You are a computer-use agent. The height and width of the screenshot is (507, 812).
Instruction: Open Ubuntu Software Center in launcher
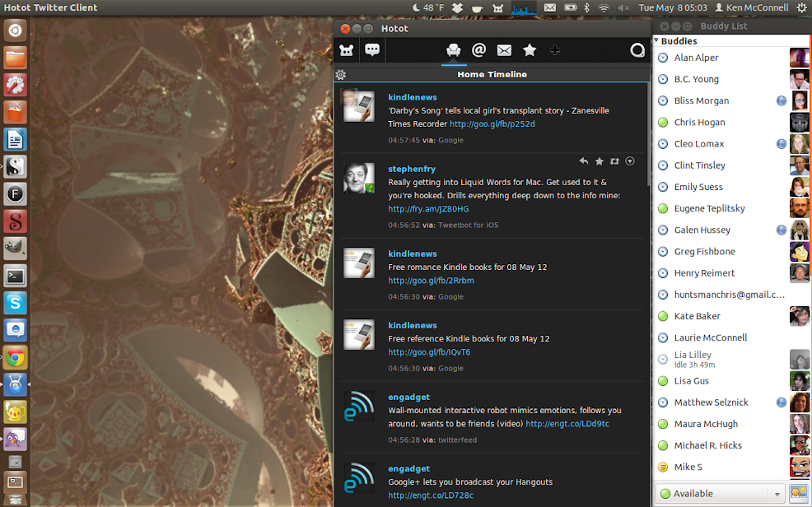coord(15,112)
